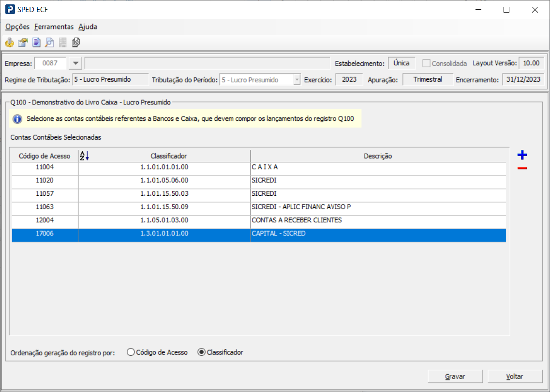Click the Layout Versão field 10.00
Screen dimensions: 550x392
[531, 63]
